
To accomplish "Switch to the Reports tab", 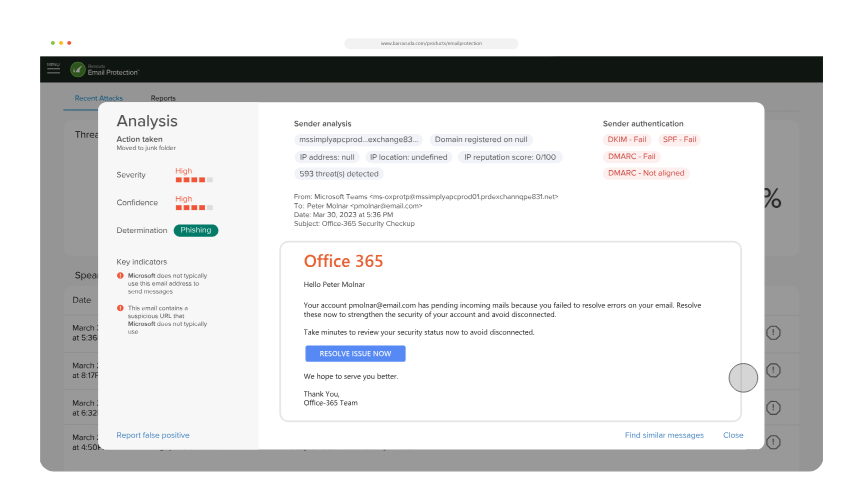I will (163, 98).
